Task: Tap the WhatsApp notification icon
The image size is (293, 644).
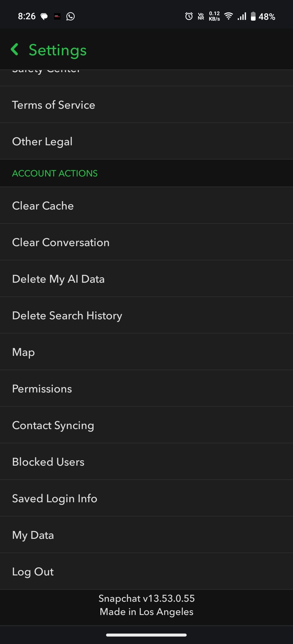Action: 70,17
